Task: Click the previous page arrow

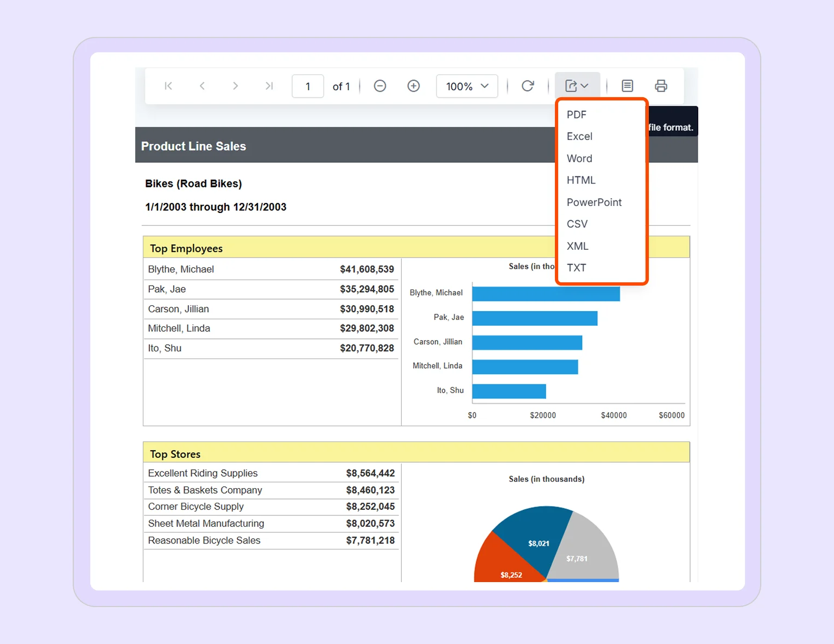Action: tap(202, 86)
